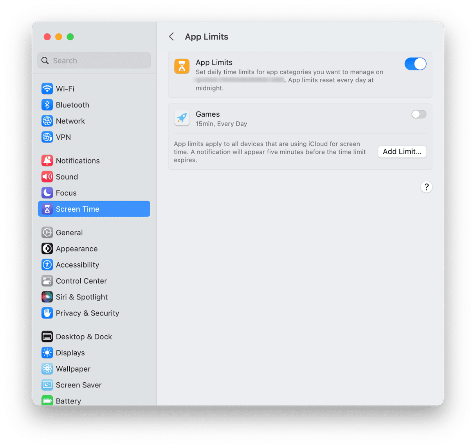Click the '15min, Every Day' text
476x448 pixels.
[222, 124]
